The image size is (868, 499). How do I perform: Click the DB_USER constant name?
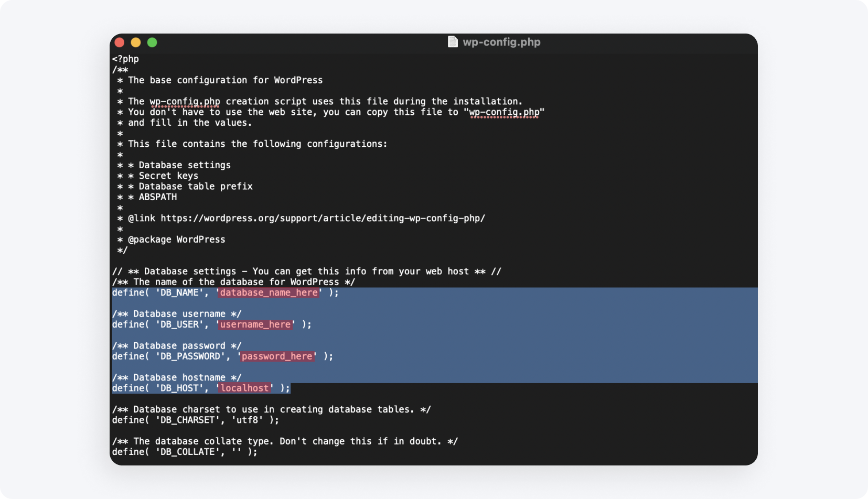click(x=179, y=324)
